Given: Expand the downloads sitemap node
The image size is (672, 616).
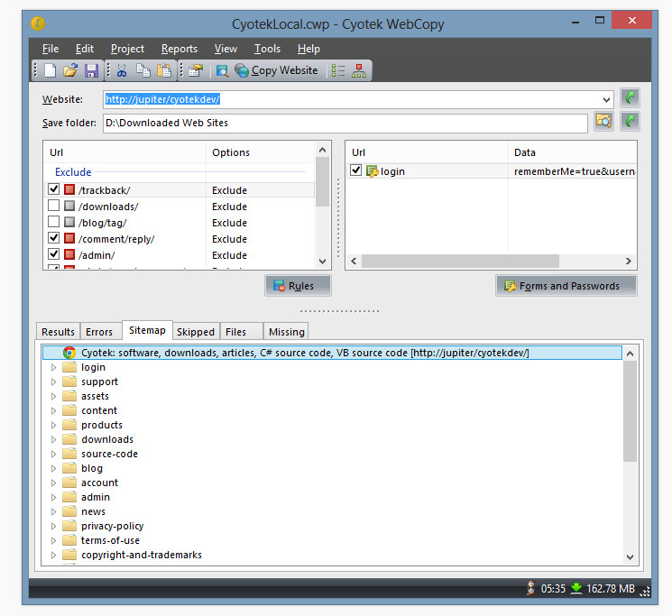Looking at the screenshot, I should (53, 440).
